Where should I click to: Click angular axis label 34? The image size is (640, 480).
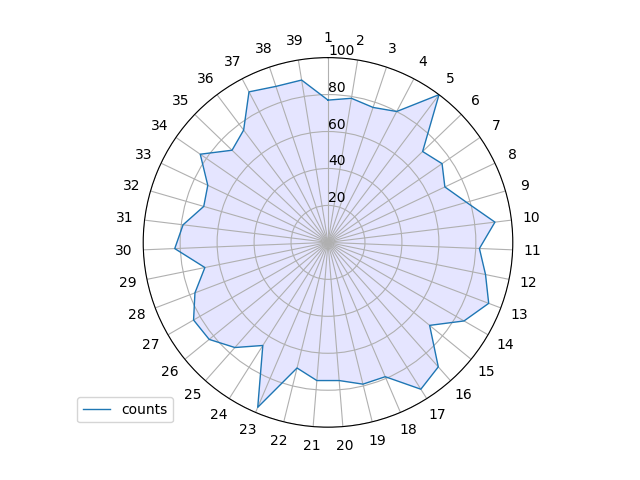[159, 125]
